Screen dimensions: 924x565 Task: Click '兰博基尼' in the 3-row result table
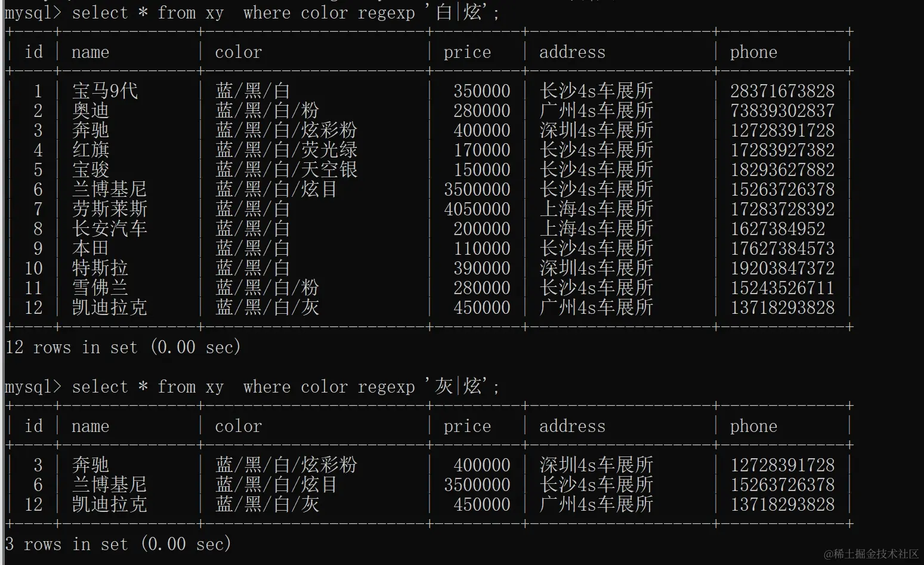(110, 484)
